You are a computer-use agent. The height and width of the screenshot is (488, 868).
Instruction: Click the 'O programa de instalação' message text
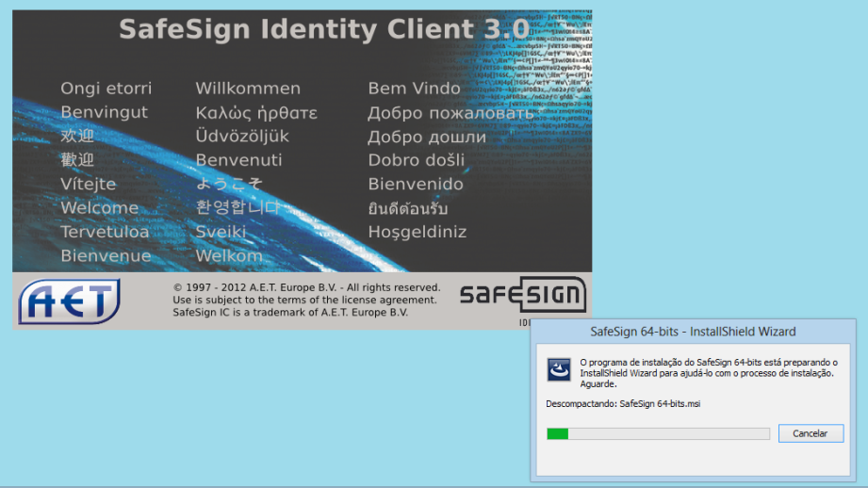click(x=709, y=373)
